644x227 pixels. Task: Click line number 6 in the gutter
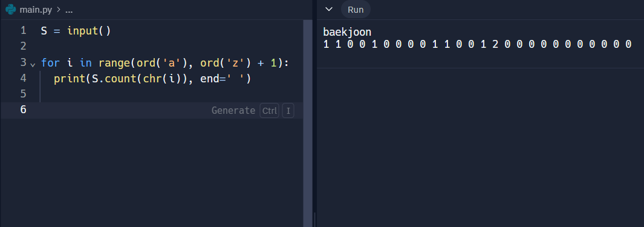pos(23,110)
